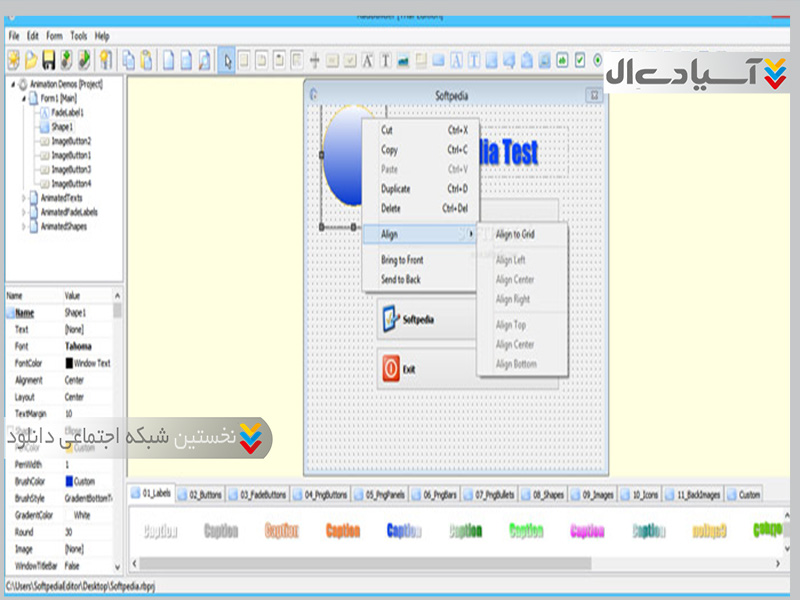Open the 02_Buttons tab
The width and height of the screenshot is (800, 600).
(x=203, y=494)
